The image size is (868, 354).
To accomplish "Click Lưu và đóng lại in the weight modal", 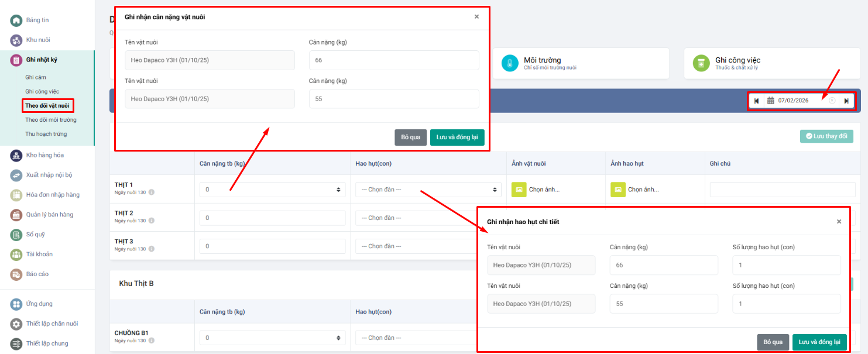I will click(x=457, y=137).
